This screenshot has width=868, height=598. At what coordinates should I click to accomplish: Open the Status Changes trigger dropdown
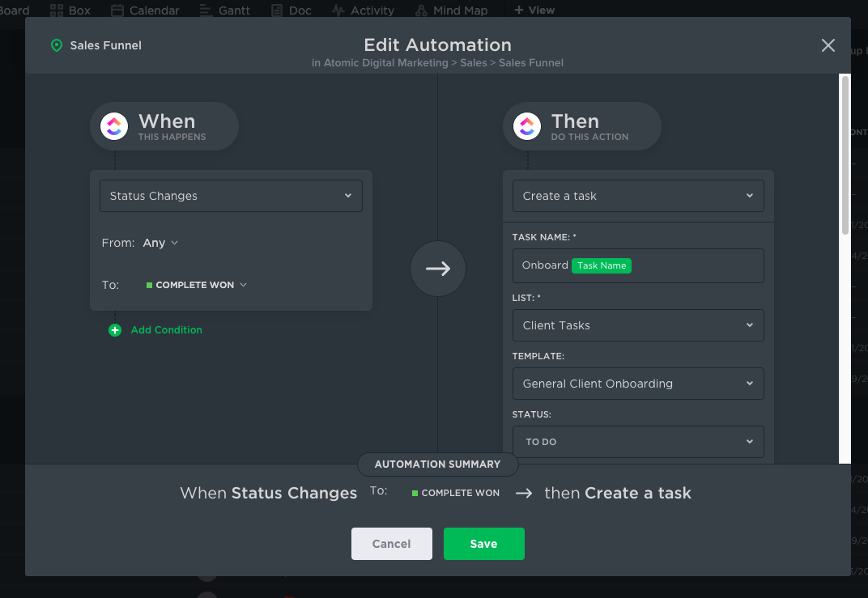(230, 196)
